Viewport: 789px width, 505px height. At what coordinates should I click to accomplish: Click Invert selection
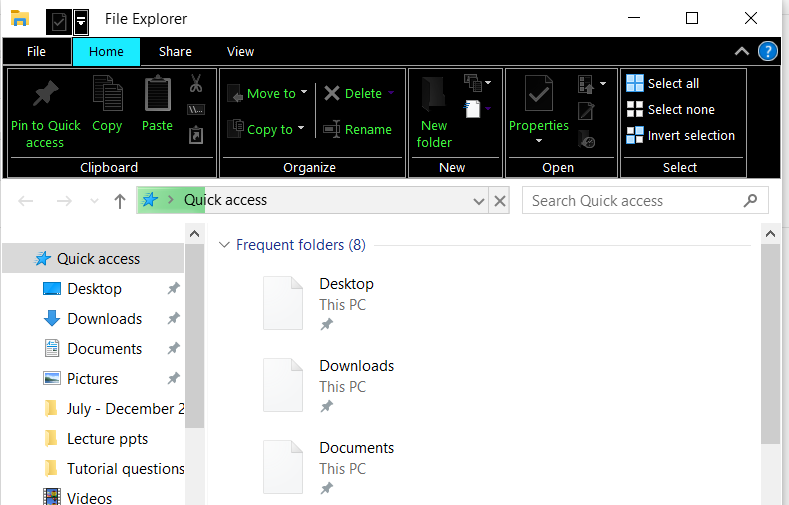680,135
